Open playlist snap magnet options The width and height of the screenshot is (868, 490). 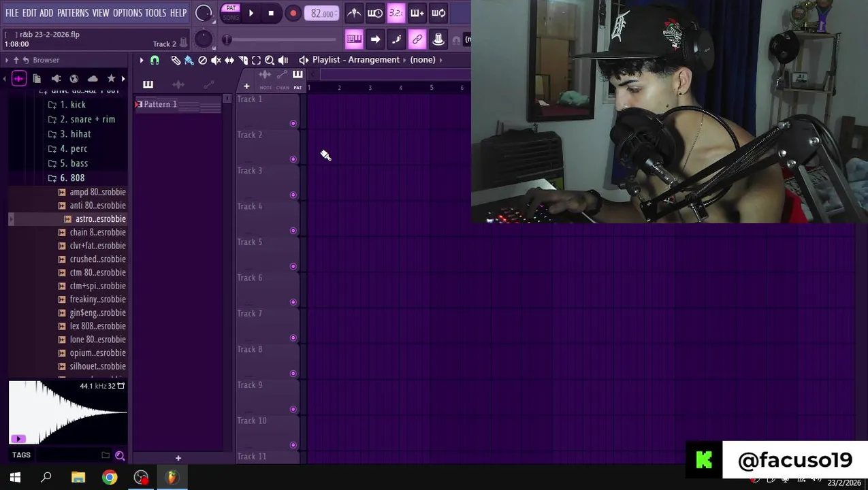(x=155, y=60)
